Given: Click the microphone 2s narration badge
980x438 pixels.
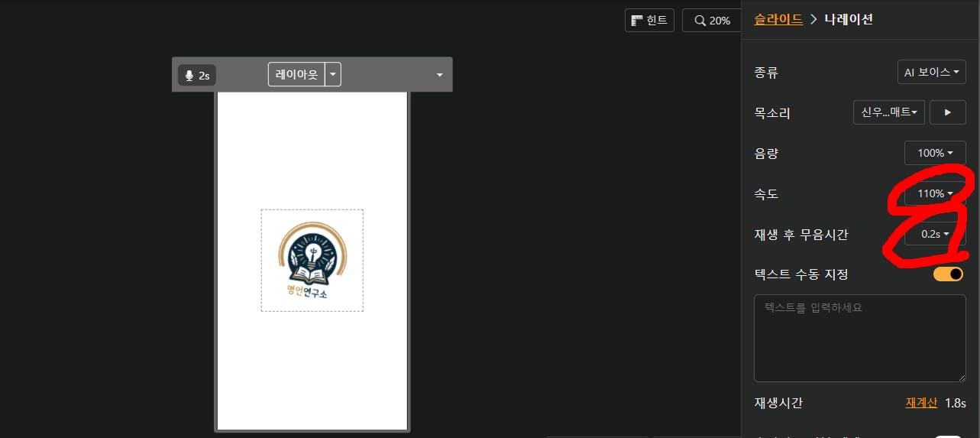Looking at the screenshot, I should [197, 75].
